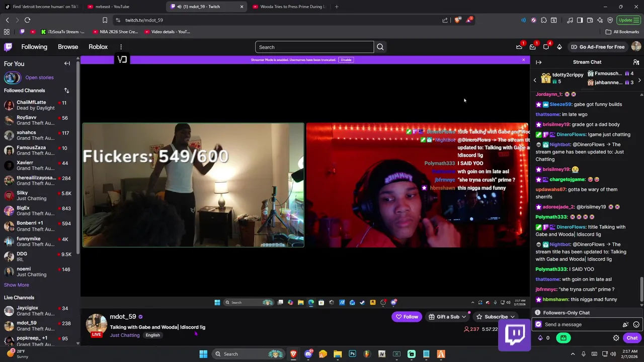Open new tab with plus button
This screenshot has width=644, height=362.
[337, 7]
